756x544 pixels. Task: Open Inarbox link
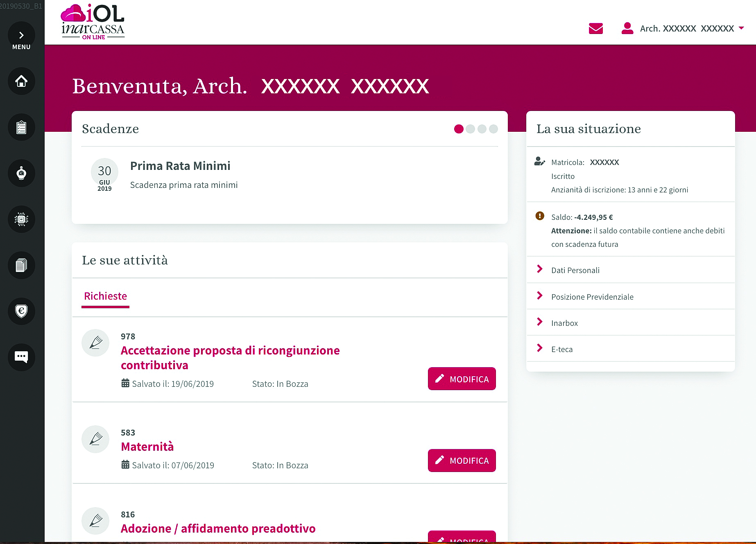(564, 323)
